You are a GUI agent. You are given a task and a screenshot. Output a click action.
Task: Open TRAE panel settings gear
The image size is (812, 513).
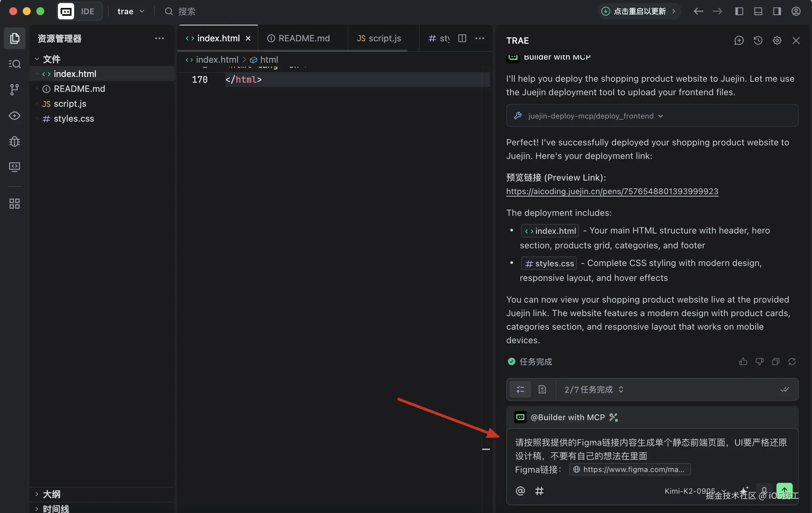pyautogui.click(x=777, y=41)
